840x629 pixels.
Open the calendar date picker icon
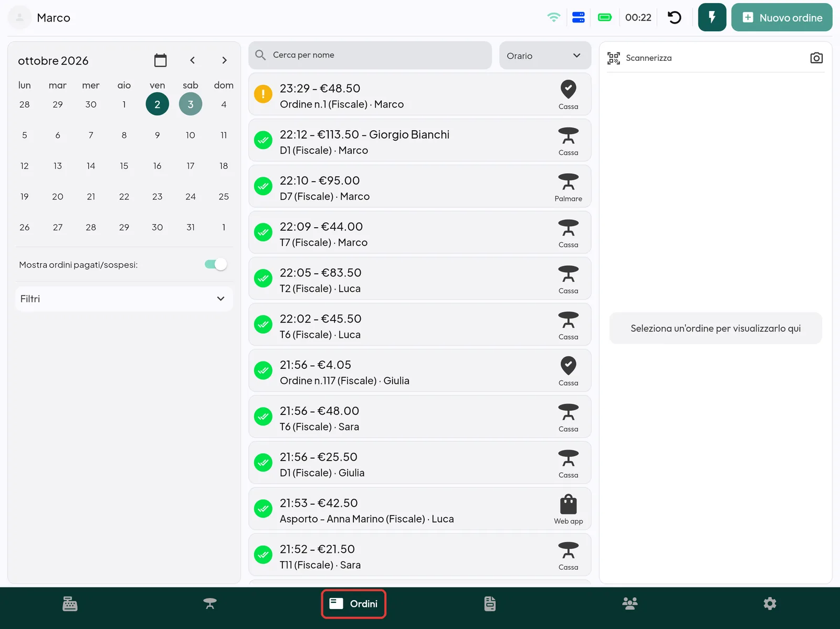[x=161, y=60]
